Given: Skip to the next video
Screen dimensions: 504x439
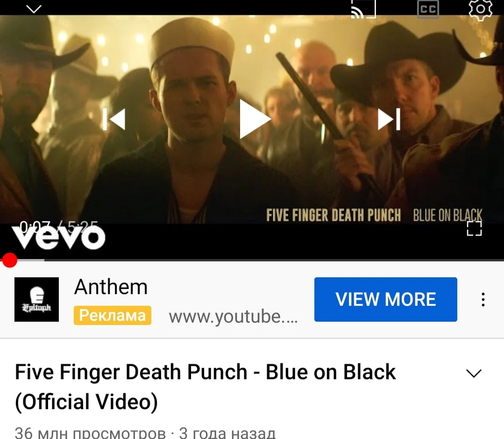Looking at the screenshot, I should pos(389,119).
